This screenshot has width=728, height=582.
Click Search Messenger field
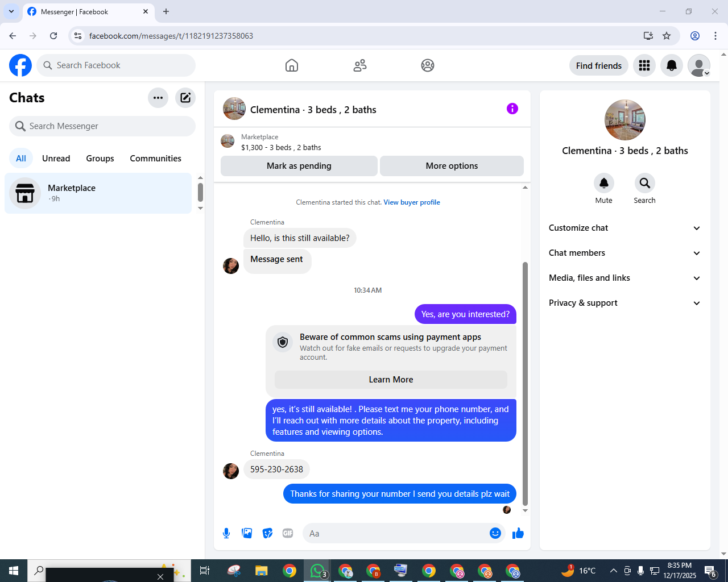tap(102, 126)
